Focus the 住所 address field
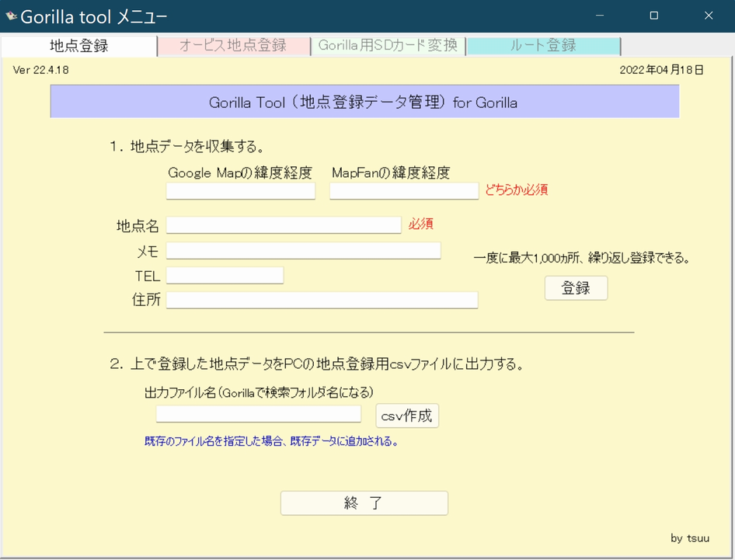This screenshot has height=560, width=735. 322,300
